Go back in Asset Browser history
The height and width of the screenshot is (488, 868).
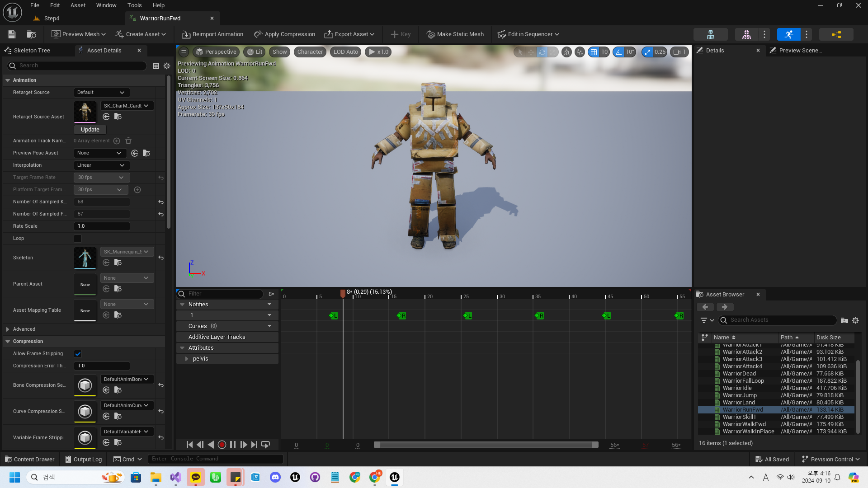[x=705, y=307]
